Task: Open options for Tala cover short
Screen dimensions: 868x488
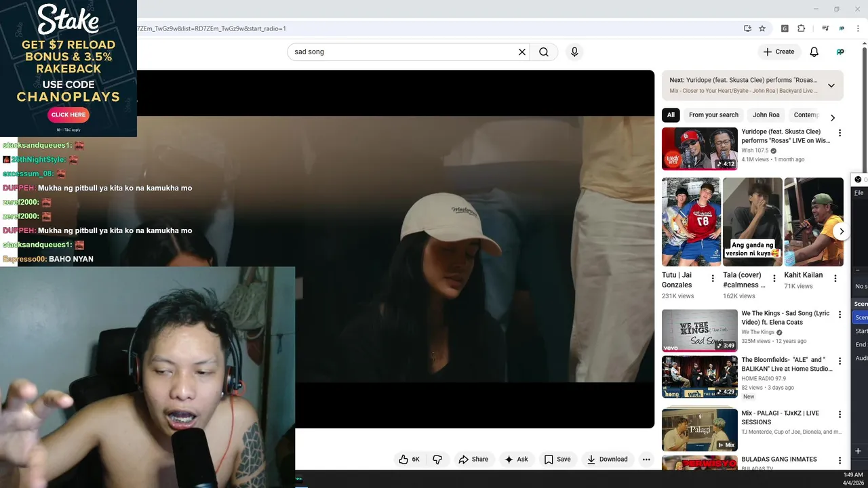Action: [x=774, y=279]
